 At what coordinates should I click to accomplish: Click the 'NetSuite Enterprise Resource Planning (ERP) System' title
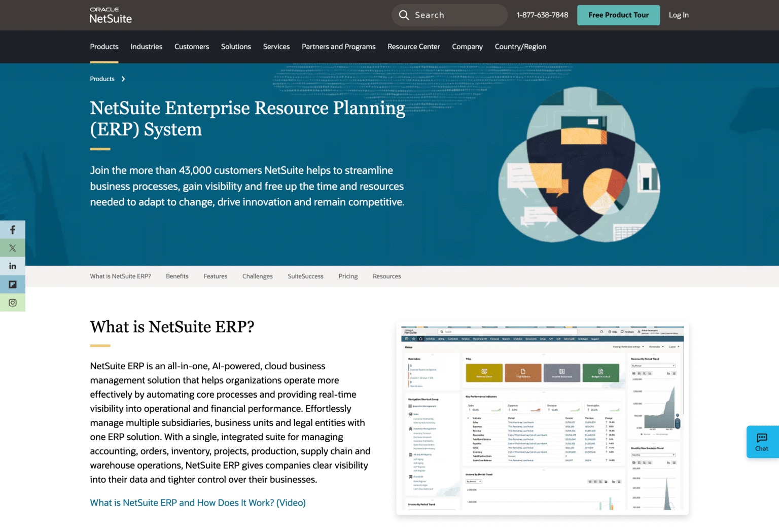247,119
